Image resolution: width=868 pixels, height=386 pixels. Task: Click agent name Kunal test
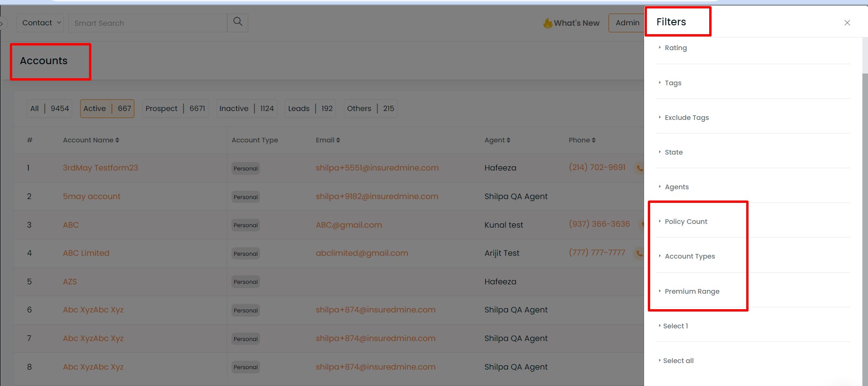pos(504,225)
